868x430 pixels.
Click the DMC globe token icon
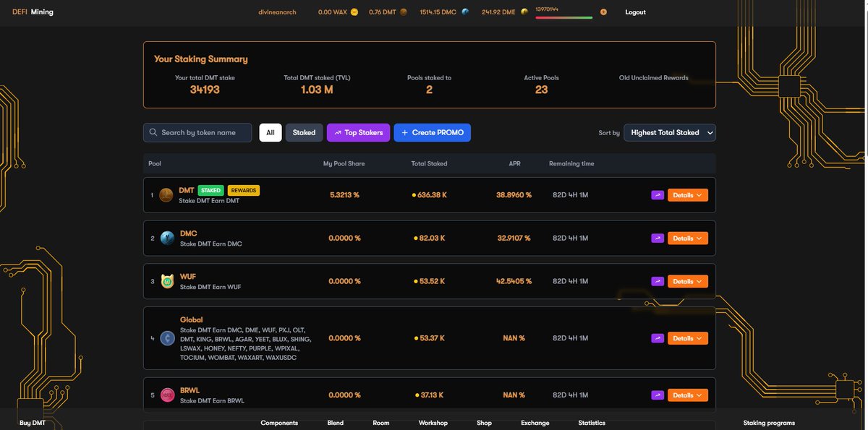point(166,237)
